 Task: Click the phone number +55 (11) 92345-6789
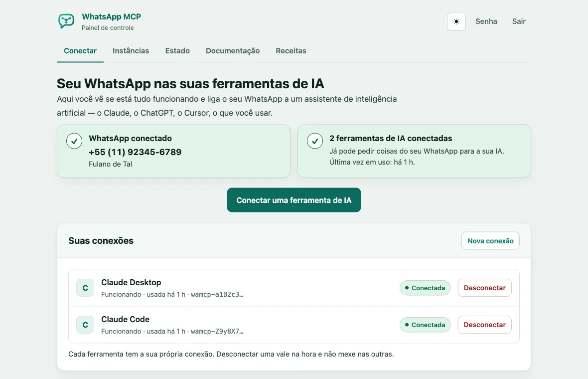coord(135,152)
